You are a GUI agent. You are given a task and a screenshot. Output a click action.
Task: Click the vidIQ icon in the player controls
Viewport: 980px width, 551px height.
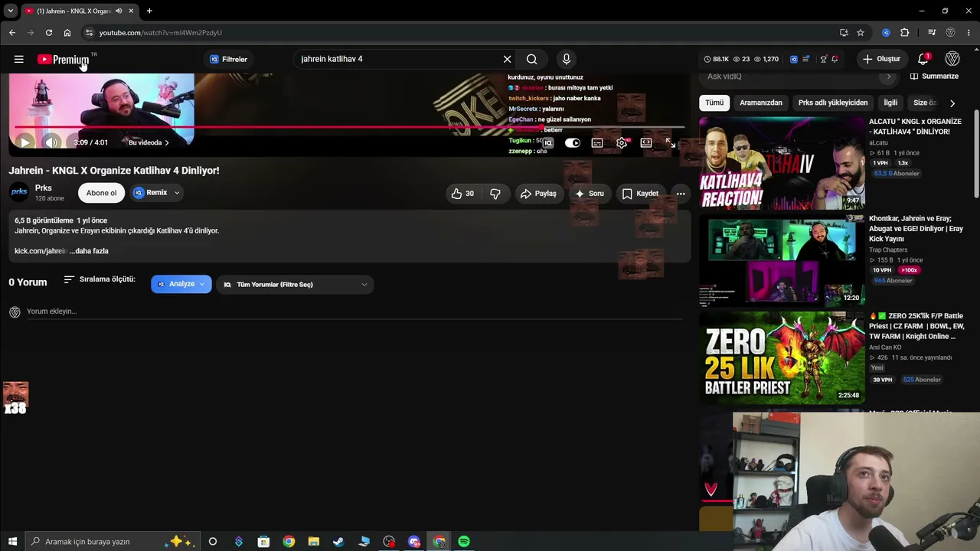(548, 143)
